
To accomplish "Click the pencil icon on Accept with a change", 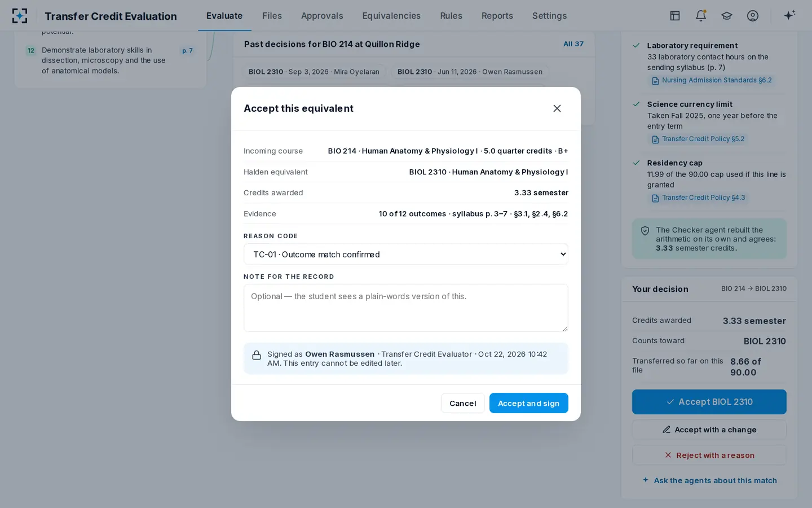I will point(667,430).
